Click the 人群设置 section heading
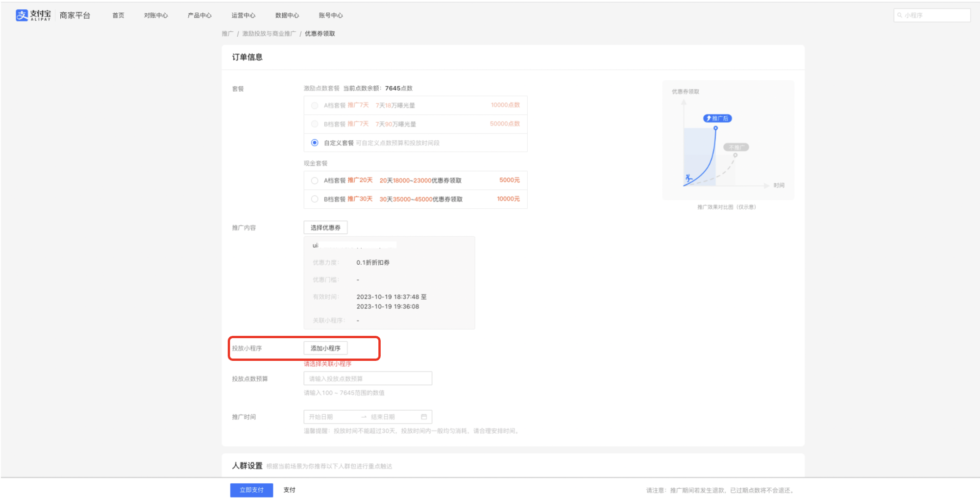This screenshot has width=980, height=502. tap(247, 466)
